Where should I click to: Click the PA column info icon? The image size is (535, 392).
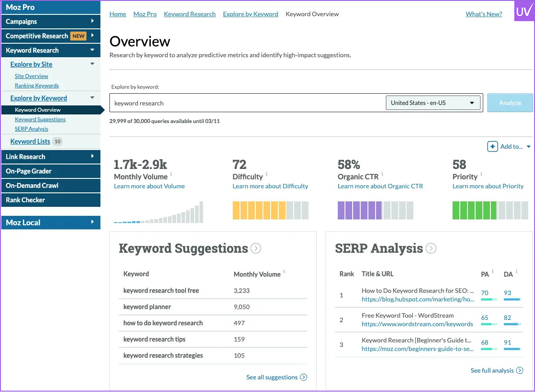(492, 271)
